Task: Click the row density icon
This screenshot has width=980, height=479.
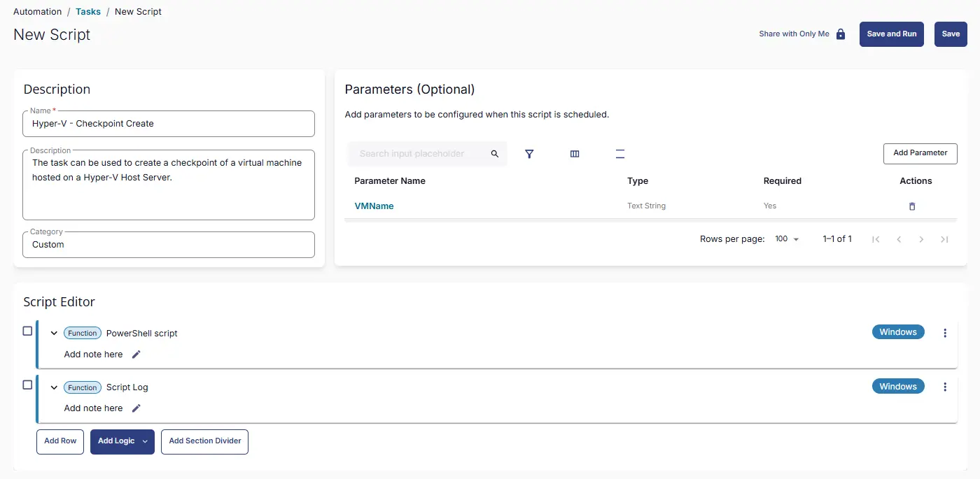Action: [x=620, y=154]
